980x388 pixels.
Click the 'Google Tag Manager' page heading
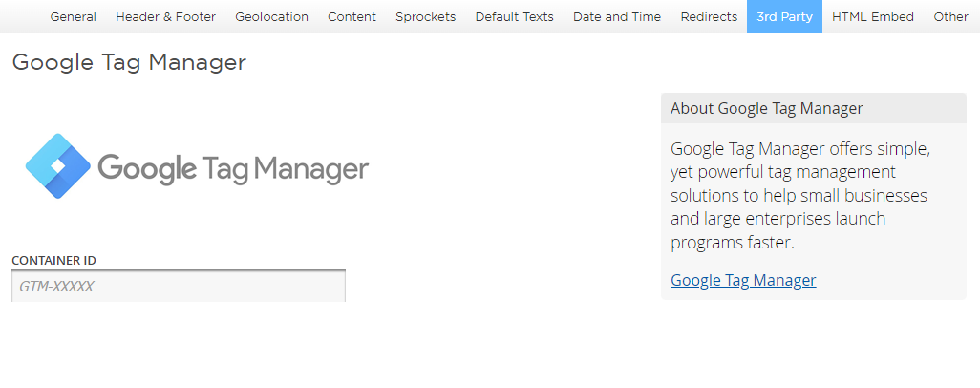[x=129, y=62]
